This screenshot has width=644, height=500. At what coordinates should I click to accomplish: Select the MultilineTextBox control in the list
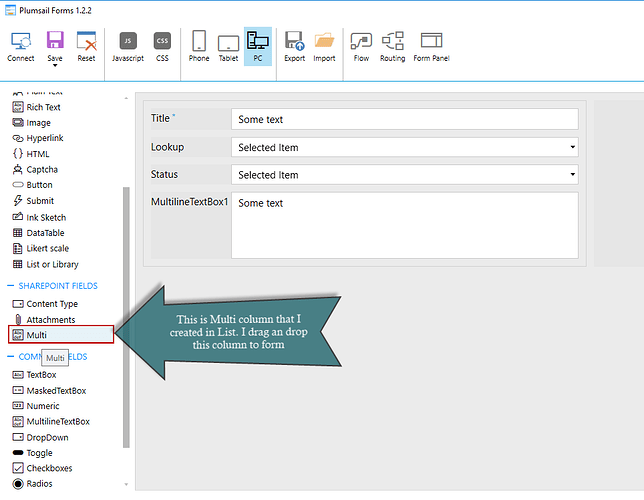click(x=51, y=422)
